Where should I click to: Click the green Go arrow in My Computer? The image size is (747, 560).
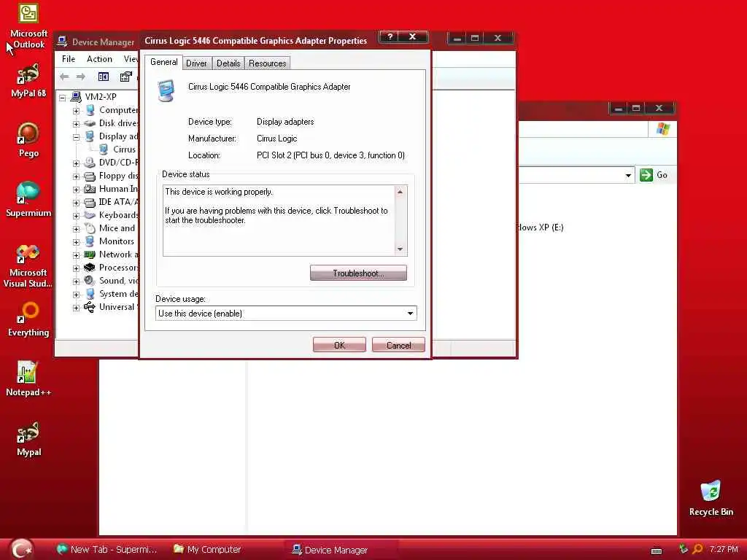(646, 175)
